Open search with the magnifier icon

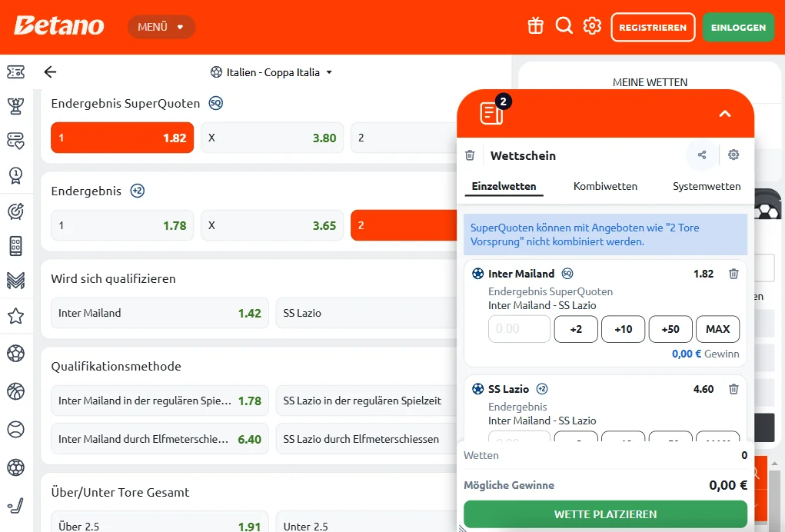pos(564,25)
